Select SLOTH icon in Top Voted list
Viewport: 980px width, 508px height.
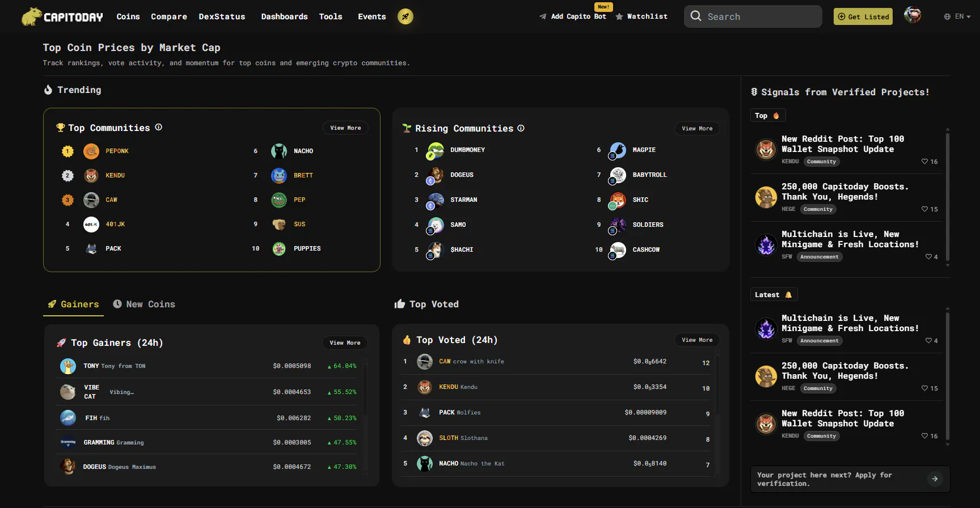425,438
